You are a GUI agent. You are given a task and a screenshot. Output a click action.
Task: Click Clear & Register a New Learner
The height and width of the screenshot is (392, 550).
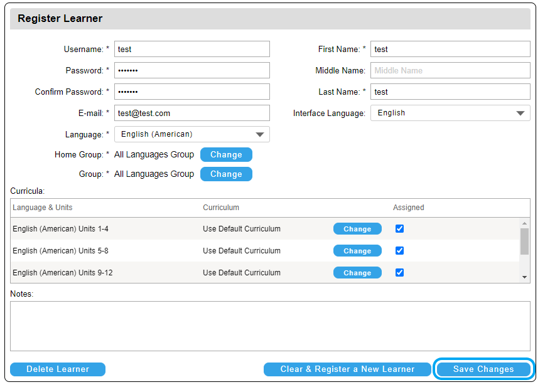pos(347,369)
